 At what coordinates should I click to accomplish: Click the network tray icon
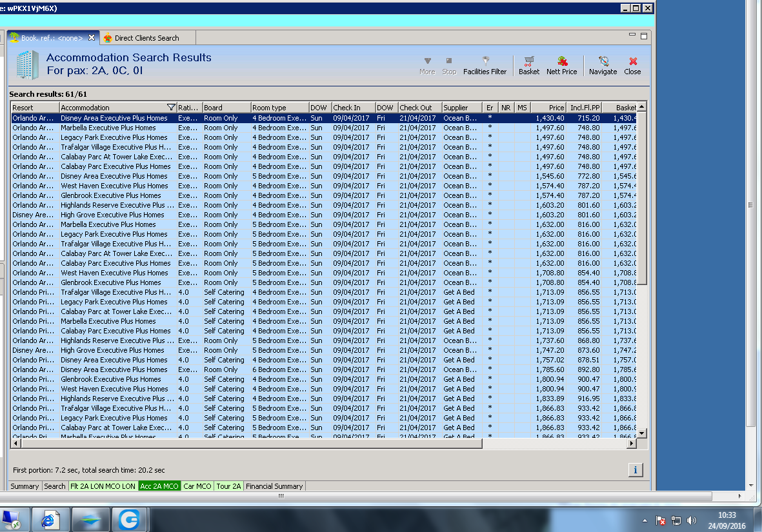[676, 521]
